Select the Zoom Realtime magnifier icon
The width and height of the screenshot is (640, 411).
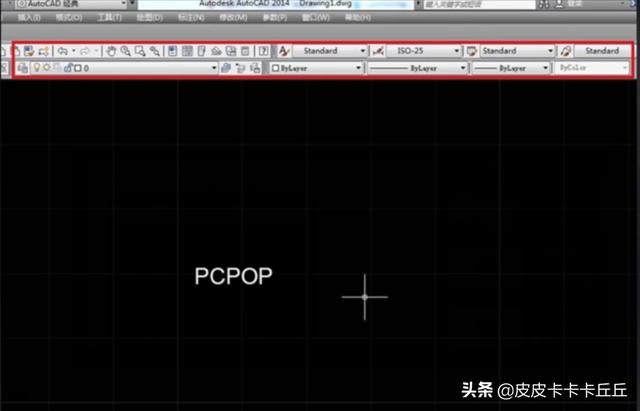point(125,51)
